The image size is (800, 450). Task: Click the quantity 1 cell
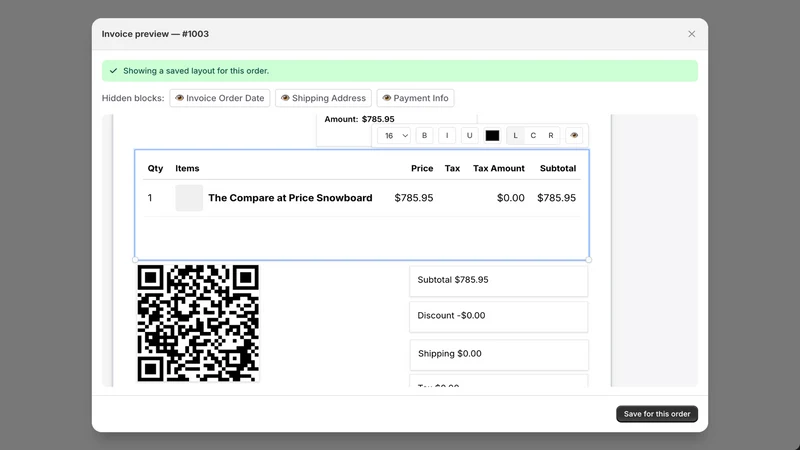(150, 198)
